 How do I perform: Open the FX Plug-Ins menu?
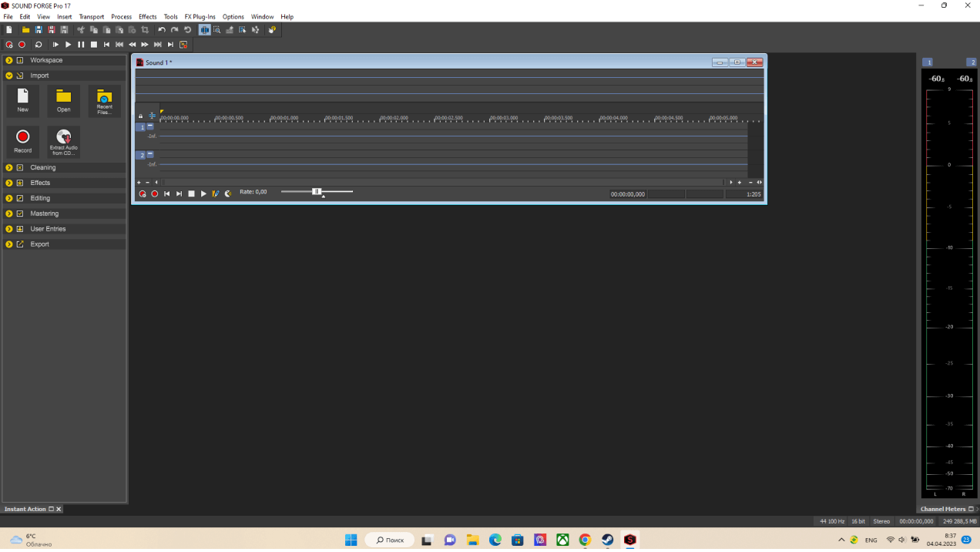click(x=200, y=16)
